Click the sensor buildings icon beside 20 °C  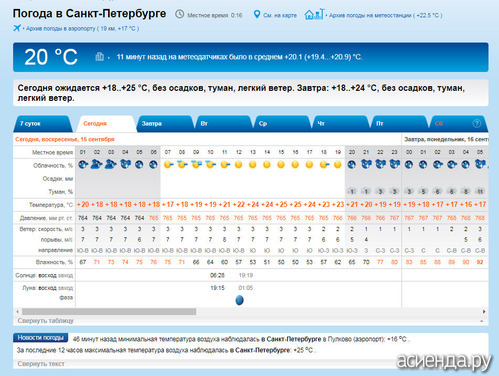pyautogui.click(x=99, y=56)
